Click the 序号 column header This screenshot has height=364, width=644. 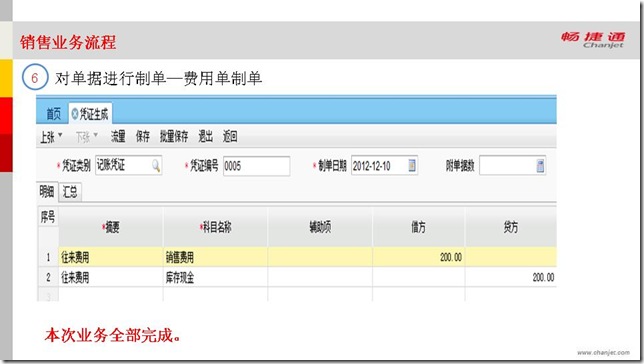coord(48,217)
